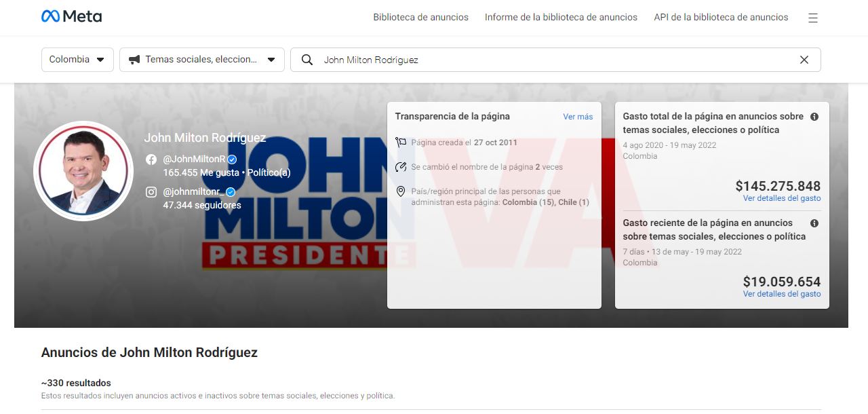Click info icon for recent ad spend
Screen dimensions: 868x414
point(814,223)
